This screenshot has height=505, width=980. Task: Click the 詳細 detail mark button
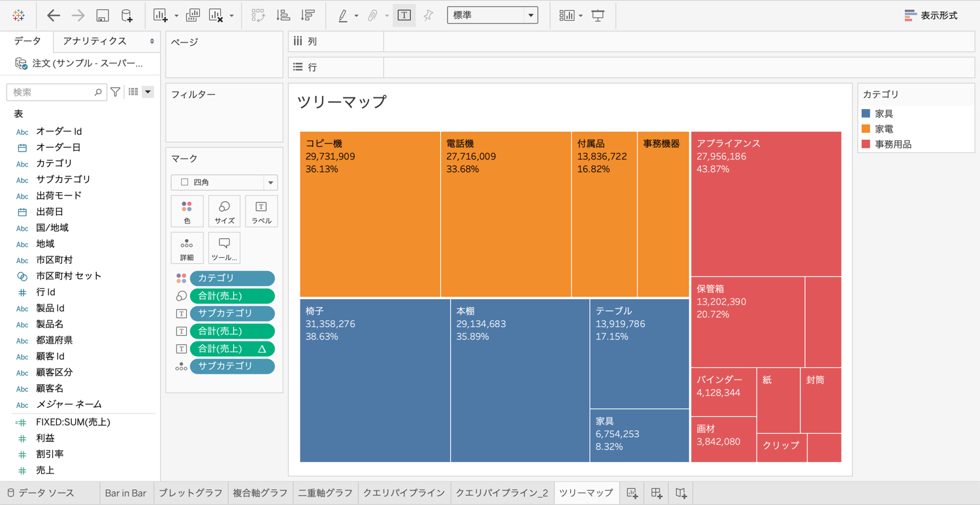187,248
